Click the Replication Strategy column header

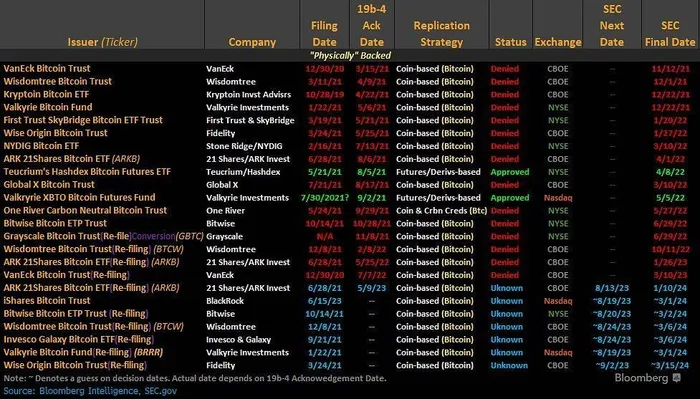[442, 34]
